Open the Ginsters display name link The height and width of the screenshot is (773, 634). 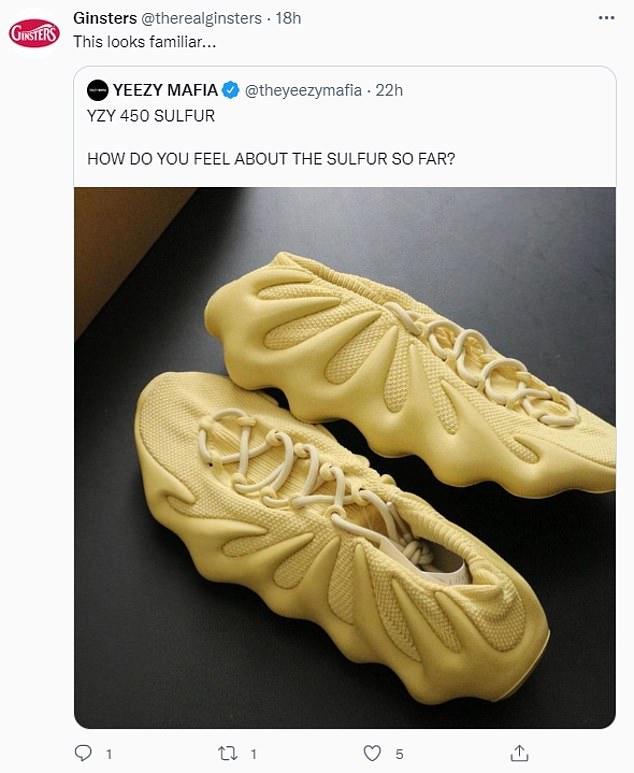(105, 18)
